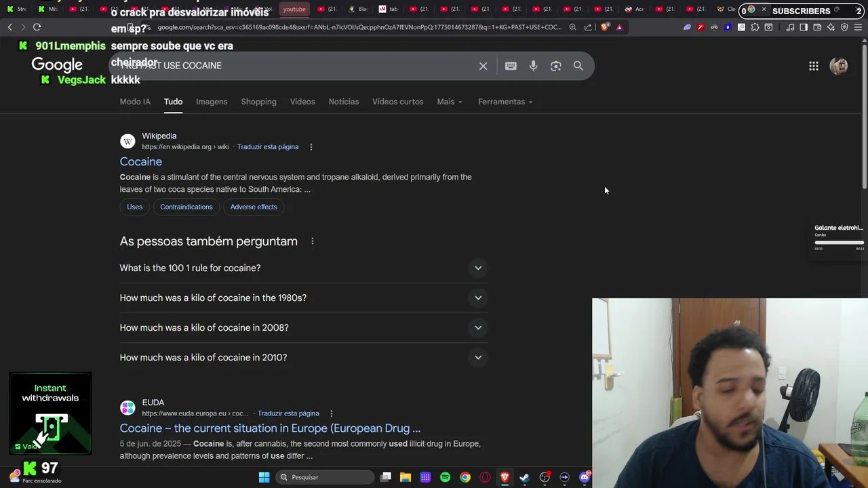Open the Google apps grid

pyautogui.click(x=814, y=66)
